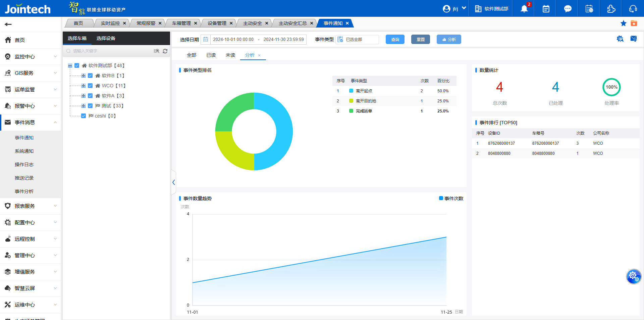The width and height of the screenshot is (644, 320).
Task: Open the headset customer support icon
Action: [x=633, y=9]
